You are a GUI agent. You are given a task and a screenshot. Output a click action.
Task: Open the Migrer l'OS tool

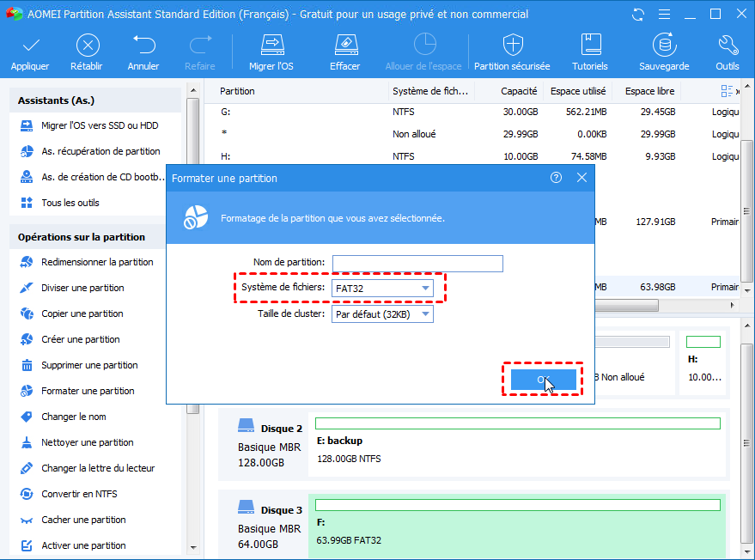tap(271, 52)
